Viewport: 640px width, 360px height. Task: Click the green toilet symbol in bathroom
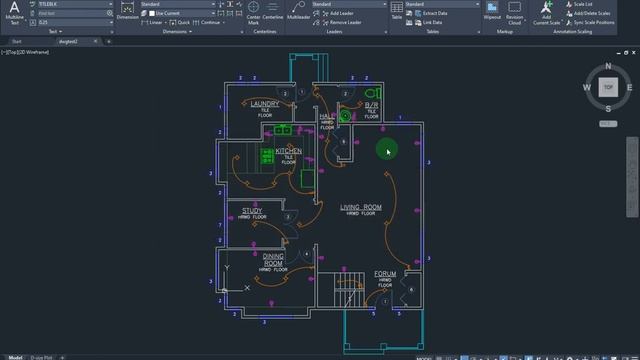pos(372,93)
